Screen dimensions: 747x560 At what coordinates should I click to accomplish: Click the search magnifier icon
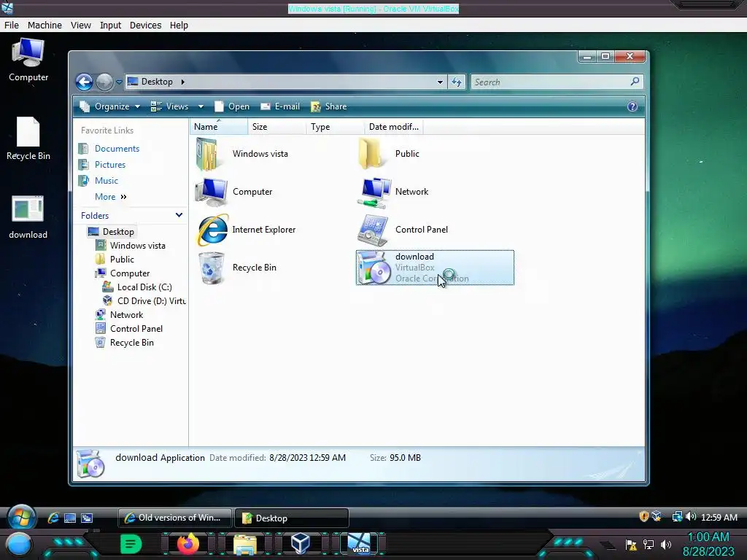point(635,82)
